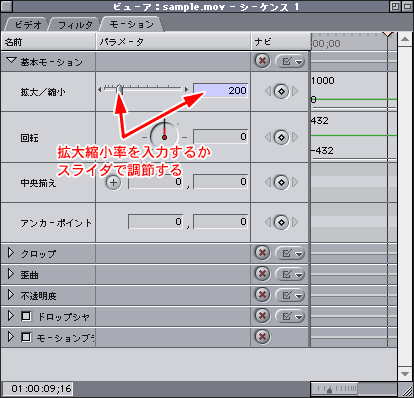Reset クロップ parameters with red X button

(262, 253)
